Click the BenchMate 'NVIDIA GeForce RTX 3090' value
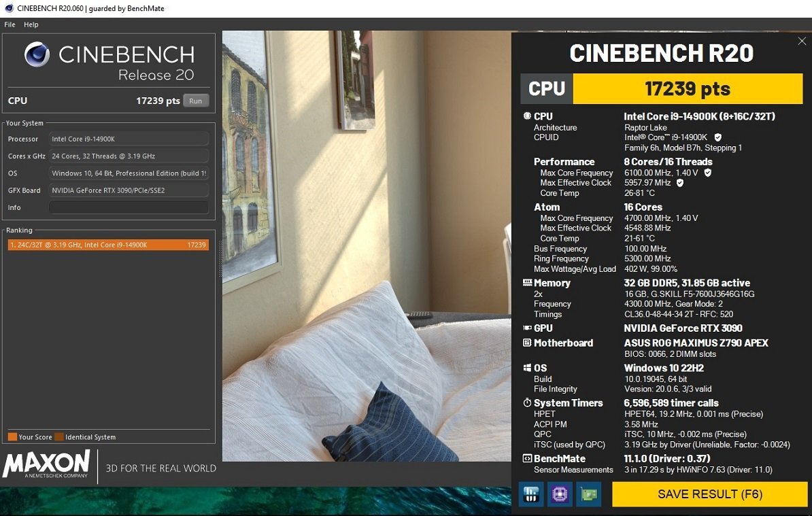This screenshot has width=812, height=516. (683, 328)
